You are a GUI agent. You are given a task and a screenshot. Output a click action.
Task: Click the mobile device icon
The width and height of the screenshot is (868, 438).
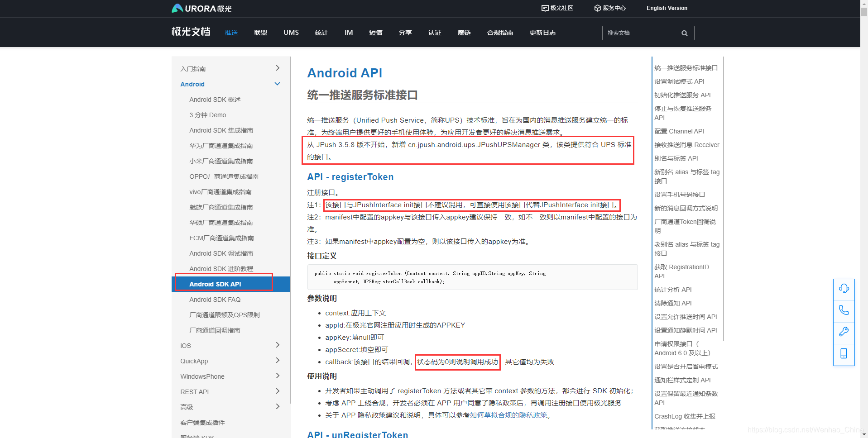click(x=844, y=353)
